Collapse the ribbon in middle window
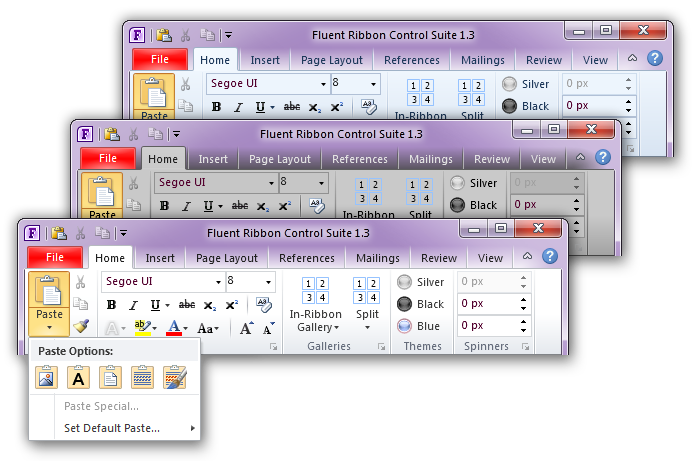This screenshot has height=461, width=694. (x=580, y=157)
